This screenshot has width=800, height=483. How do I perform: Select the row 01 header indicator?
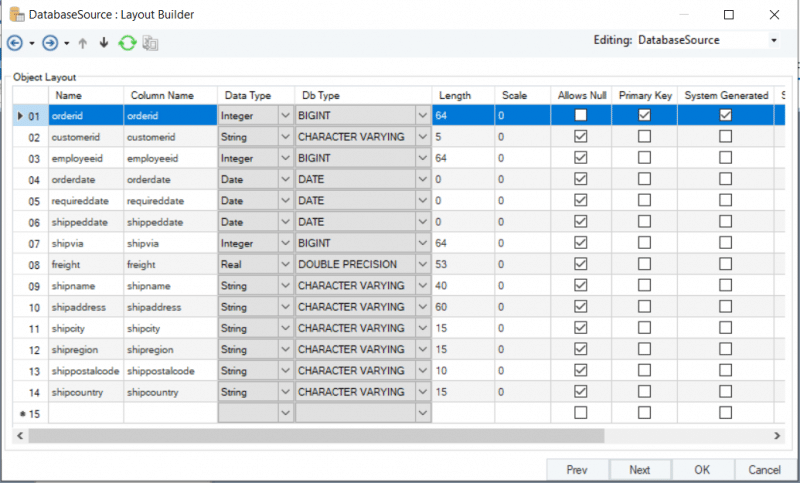click(x=28, y=116)
